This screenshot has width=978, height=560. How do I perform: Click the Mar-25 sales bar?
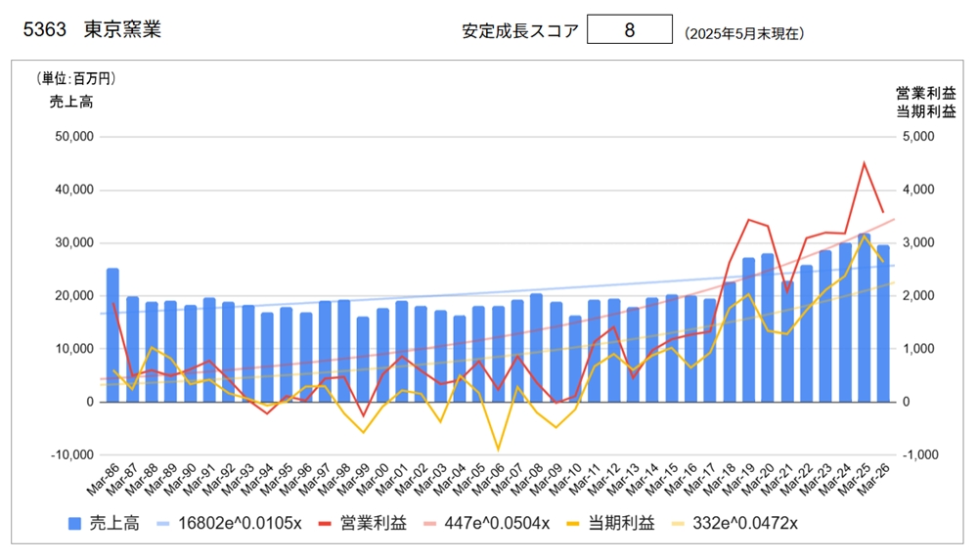point(865,318)
